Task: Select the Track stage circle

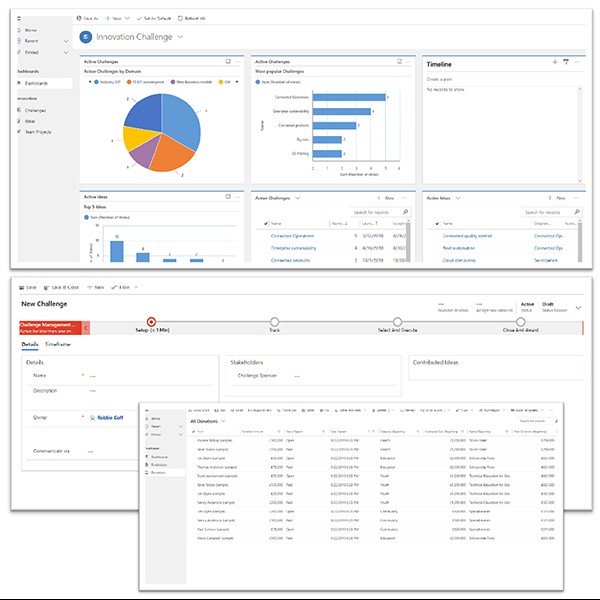Action: click(274, 321)
